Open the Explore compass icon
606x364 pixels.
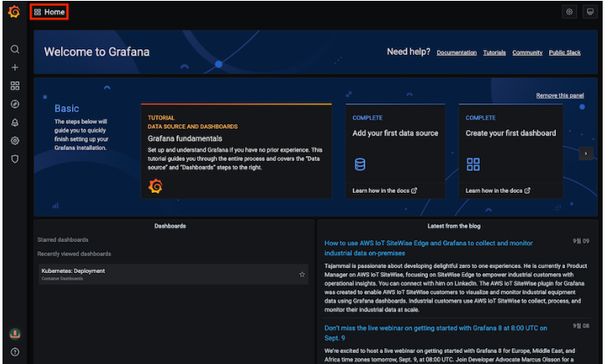coord(15,104)
